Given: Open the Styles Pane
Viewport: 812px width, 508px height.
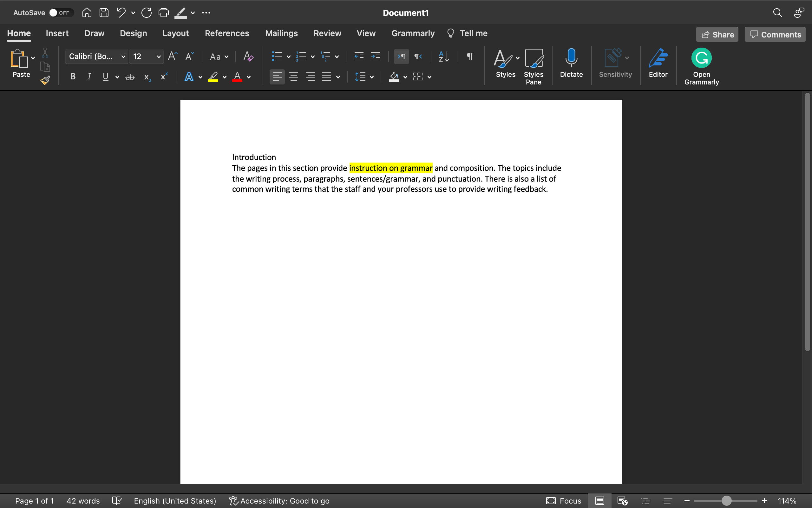Looking at the screenshot, I should [x=534, y=67].
